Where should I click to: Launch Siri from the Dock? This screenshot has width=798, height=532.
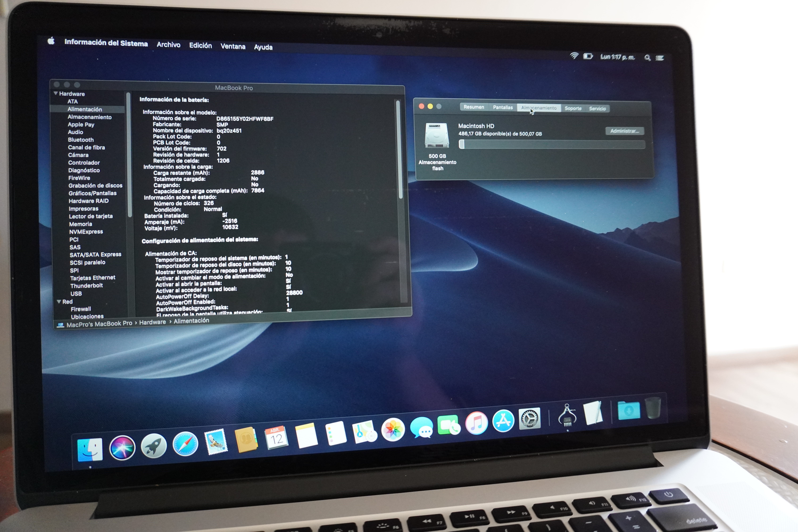click(122, 448)
